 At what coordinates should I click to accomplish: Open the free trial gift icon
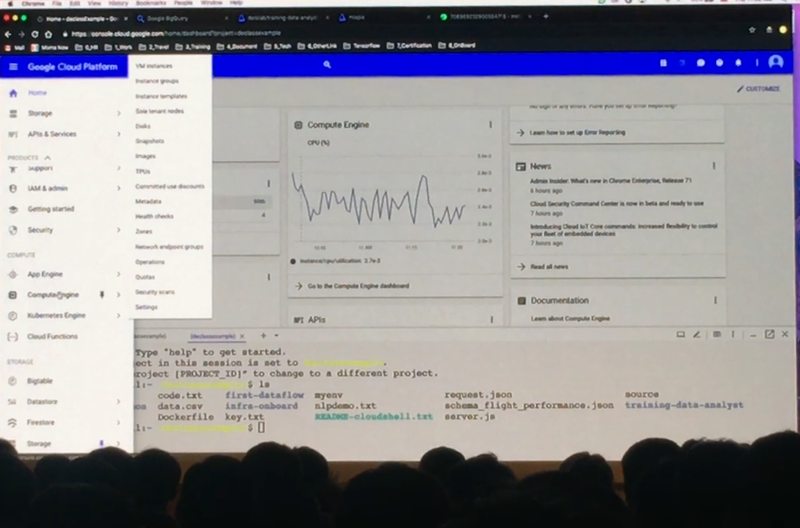click(x=663, y=63)
